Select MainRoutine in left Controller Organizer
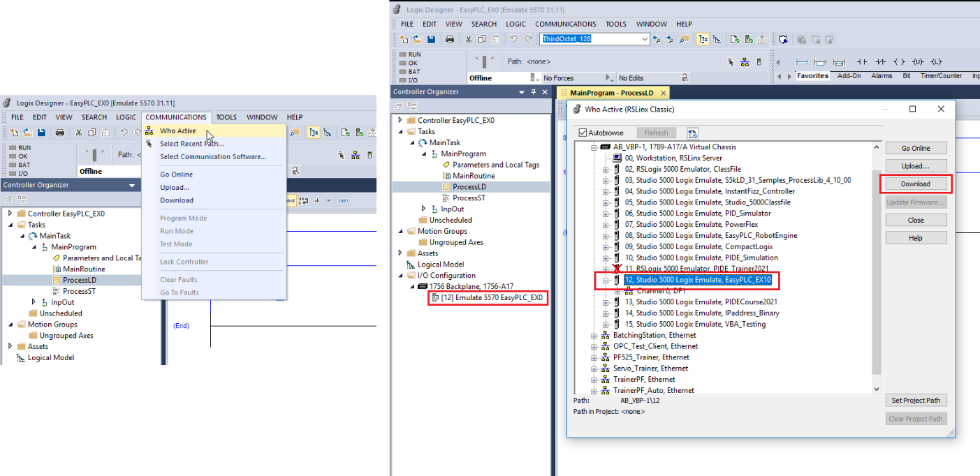Screen dimensions: 980x476 (84, 269)
